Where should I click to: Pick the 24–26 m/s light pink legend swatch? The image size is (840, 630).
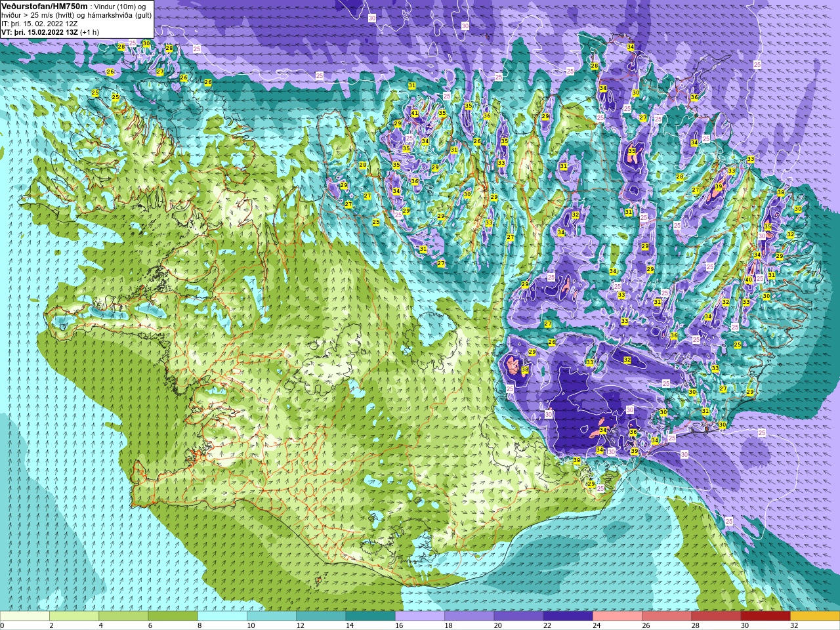click(618, 616)
